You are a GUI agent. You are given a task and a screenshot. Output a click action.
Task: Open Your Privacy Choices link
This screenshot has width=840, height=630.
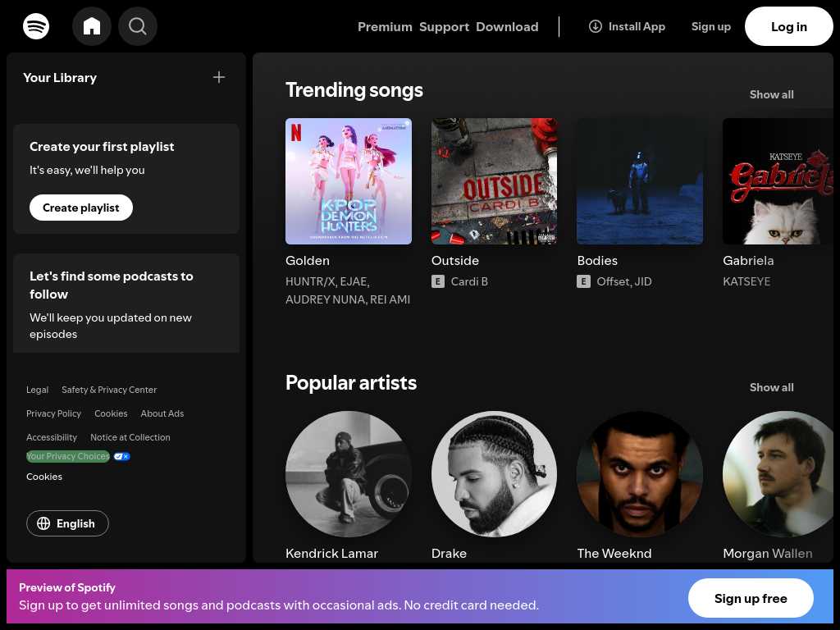[x=68, y=456]
